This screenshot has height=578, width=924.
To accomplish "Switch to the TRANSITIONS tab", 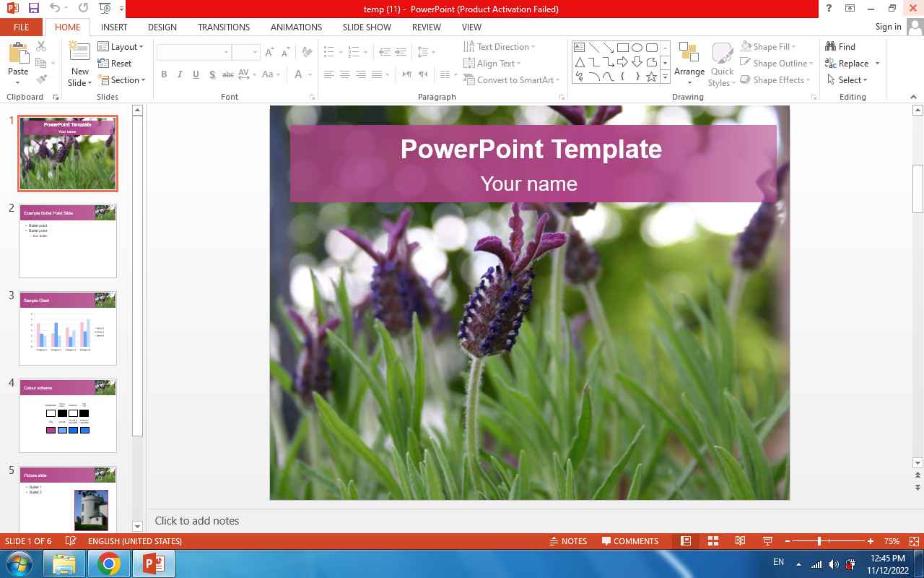I will pyautogui.click(x=224, y=27).
